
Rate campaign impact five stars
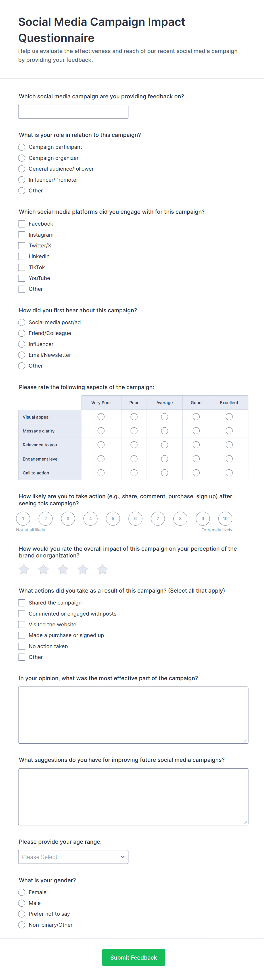[x=102, y=569]
